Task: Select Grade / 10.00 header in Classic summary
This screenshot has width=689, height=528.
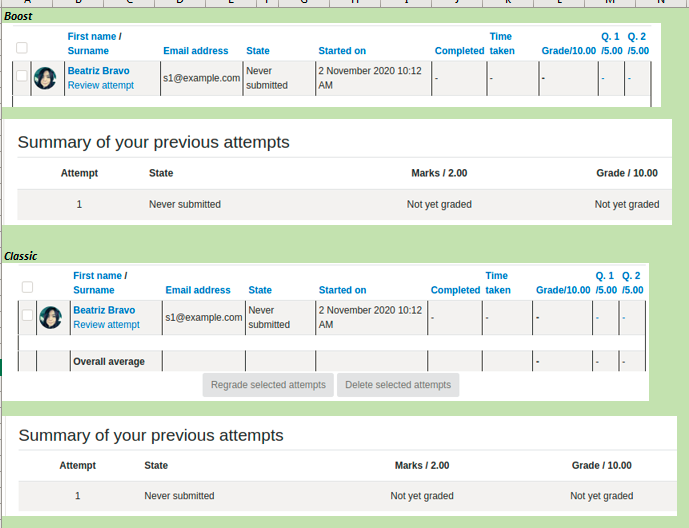Action: (602, 466)
